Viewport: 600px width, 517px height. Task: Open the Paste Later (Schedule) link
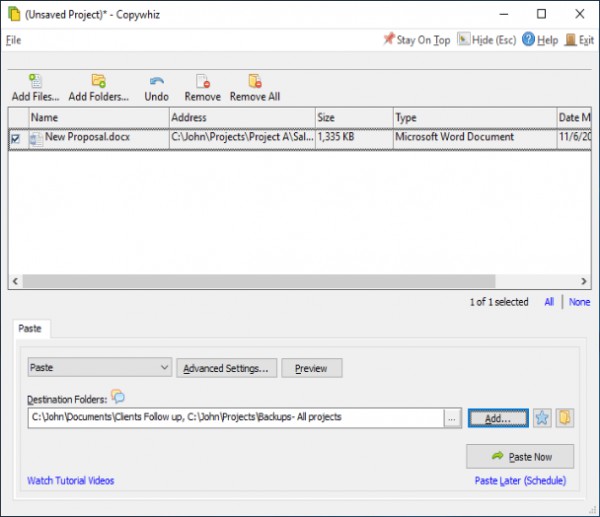(520, 481)
